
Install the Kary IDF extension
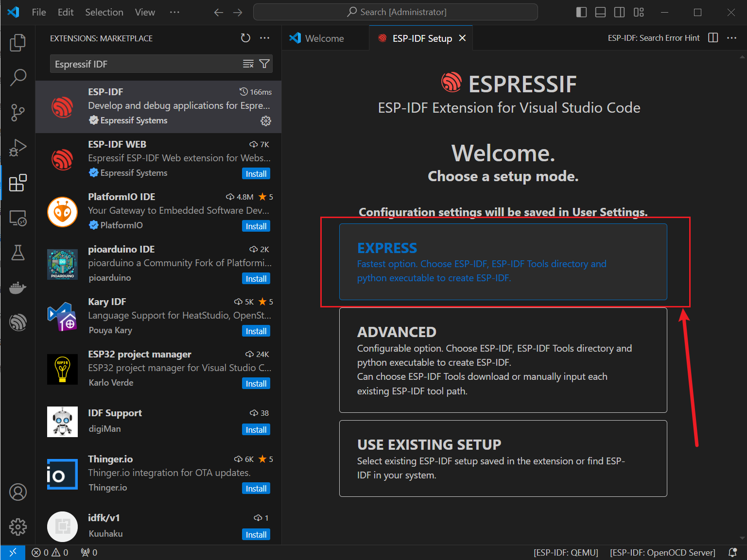[256, 331]
